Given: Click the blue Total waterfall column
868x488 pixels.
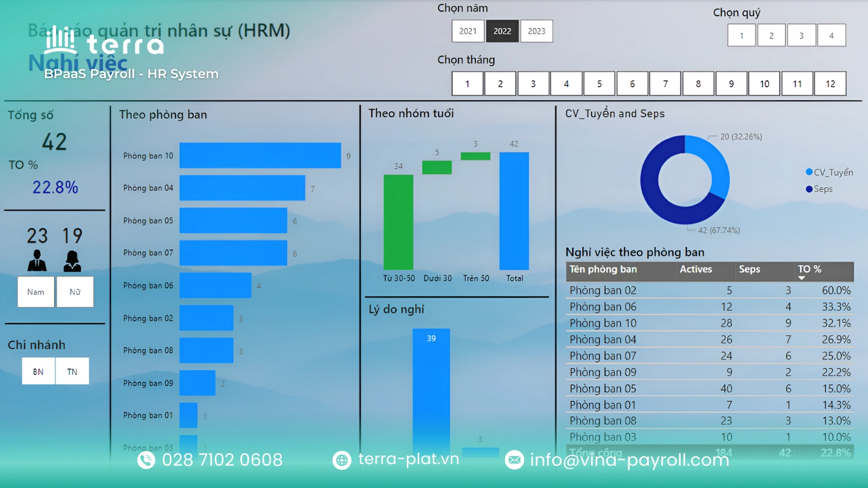Looking at the screenshot, I should coord(514,211).
